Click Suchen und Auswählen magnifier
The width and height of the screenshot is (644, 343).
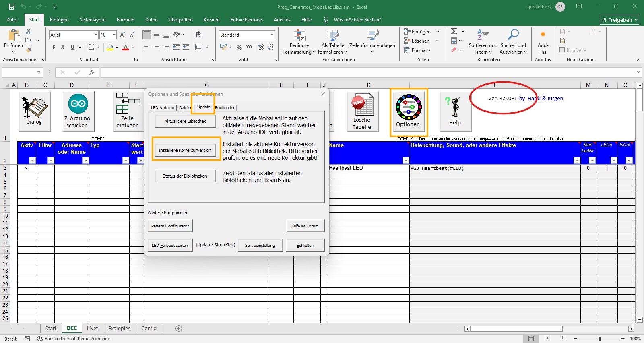point(513,41)
